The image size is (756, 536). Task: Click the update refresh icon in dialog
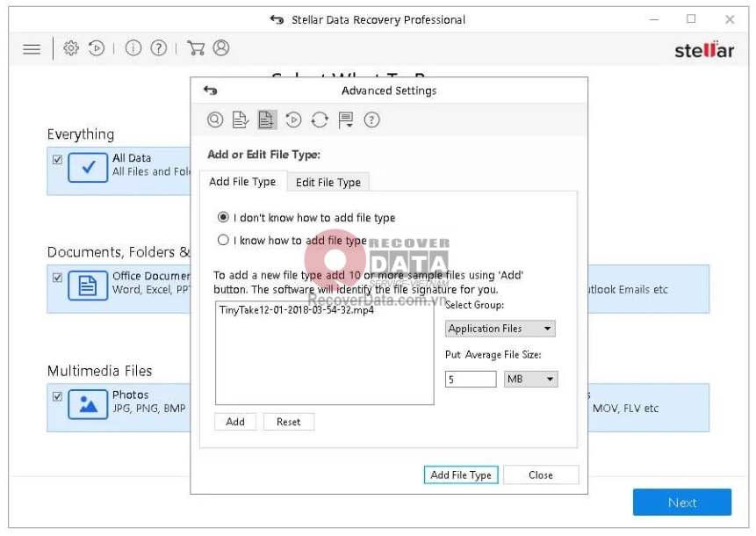point(320,120)
